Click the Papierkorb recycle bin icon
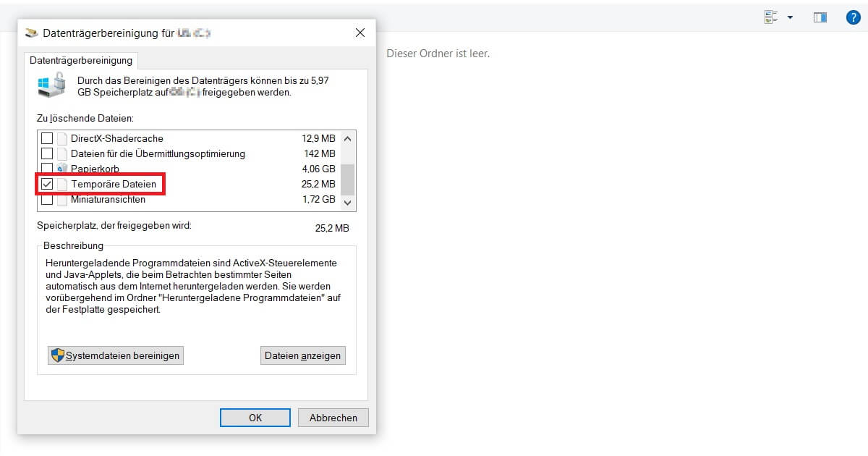The height and width of the screenshot is (456, 868). (x=62, y=169)
